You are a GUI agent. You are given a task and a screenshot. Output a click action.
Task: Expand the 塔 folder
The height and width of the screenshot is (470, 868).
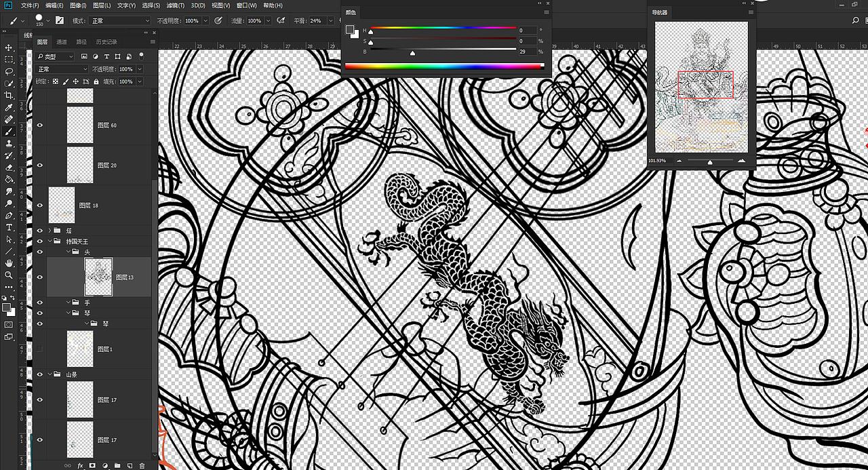(50, 231)
